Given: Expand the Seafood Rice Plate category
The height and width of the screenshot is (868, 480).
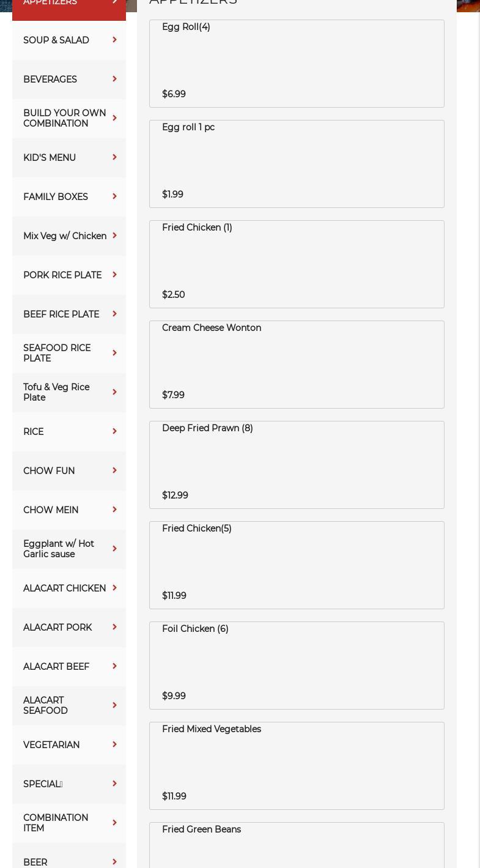Looking at the screenshot, I should point(57,354).
